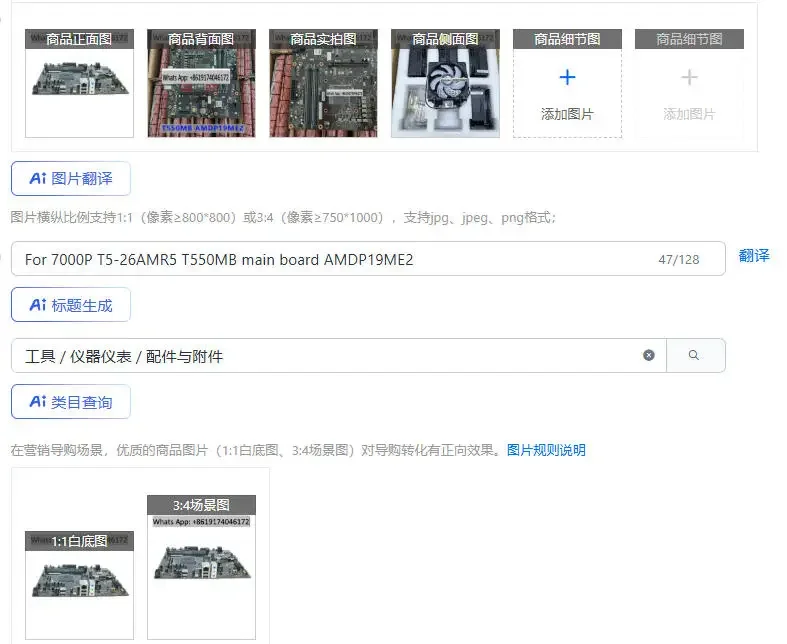Clear the category field with the X icon
The height and width of the screenshot is (644, 787).
(x=648, y=355)
